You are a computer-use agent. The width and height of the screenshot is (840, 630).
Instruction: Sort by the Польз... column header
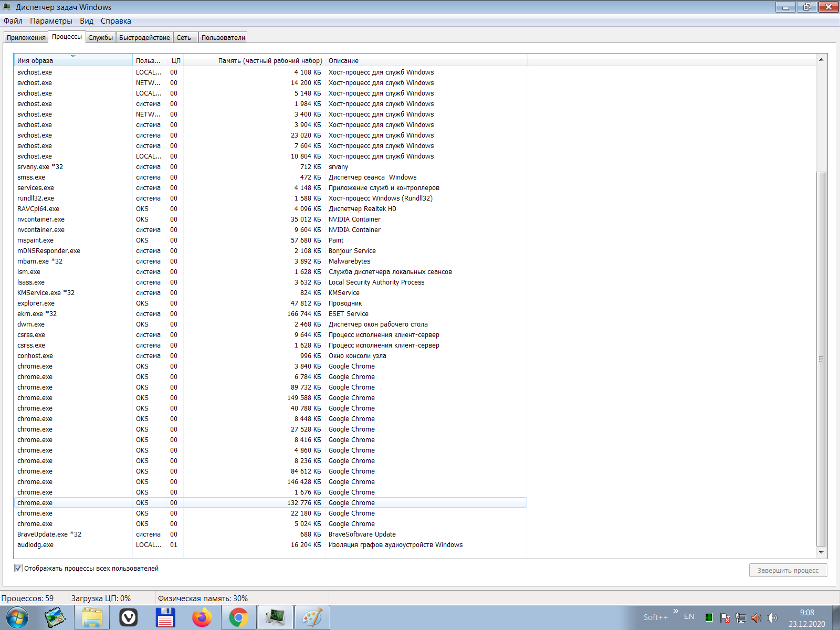tap(149, 60)
